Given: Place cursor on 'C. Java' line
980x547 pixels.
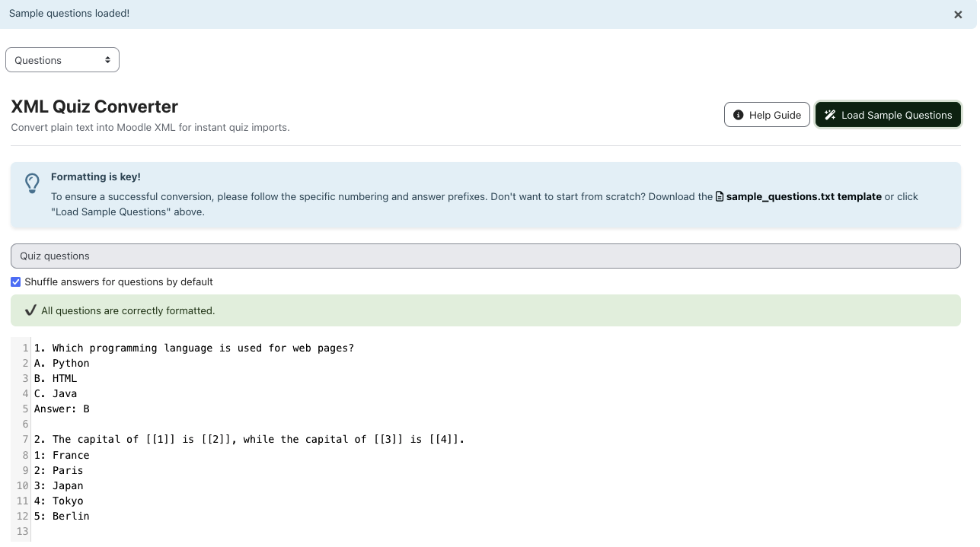Looking at the screenshot, I should 56,393.
